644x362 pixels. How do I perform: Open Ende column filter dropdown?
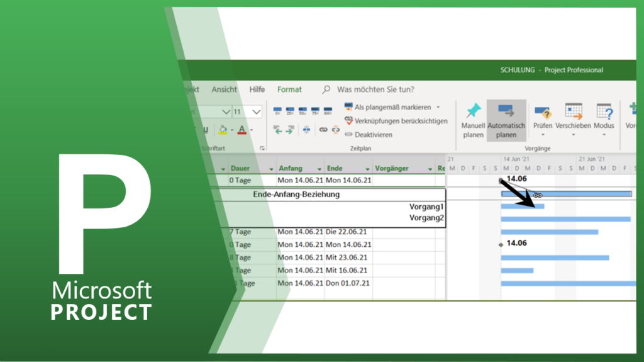coord(367,169)
